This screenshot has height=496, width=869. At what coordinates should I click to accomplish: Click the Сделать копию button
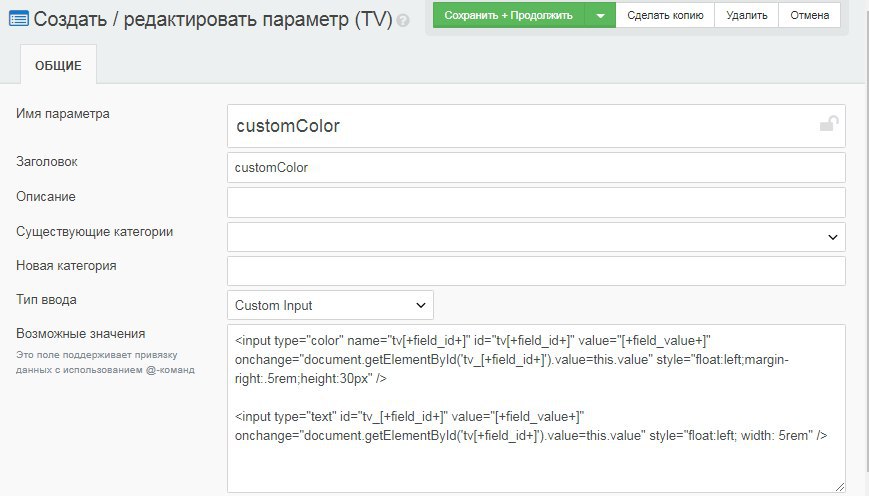point(665,15)
